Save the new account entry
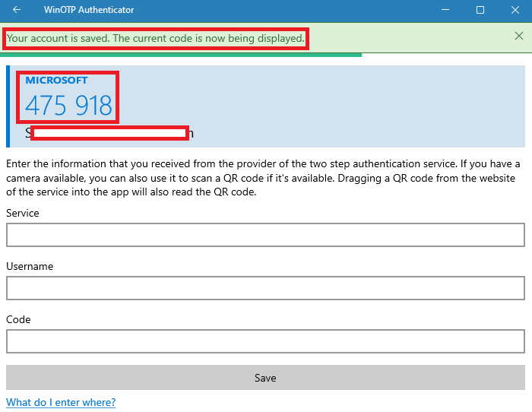The image size is (532, 412). click(x=265, y=378)
